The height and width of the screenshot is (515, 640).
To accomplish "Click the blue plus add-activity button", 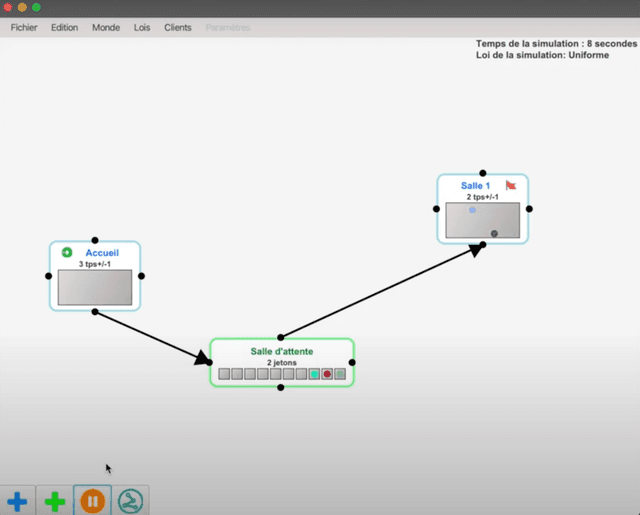I will 17,501.
